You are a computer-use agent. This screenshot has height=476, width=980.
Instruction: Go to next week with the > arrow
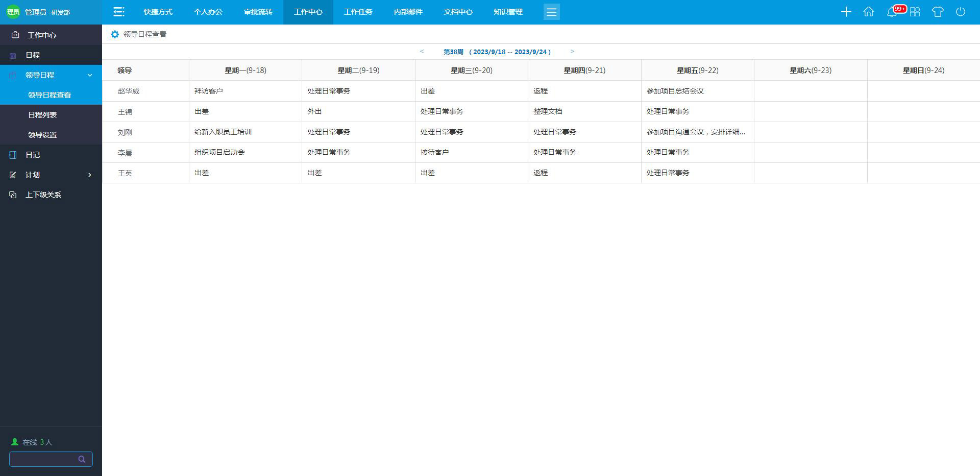click(x=572, y=52)
